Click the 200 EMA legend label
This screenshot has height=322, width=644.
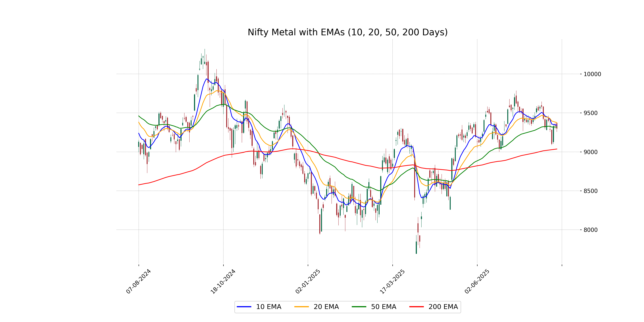(443, 307)
